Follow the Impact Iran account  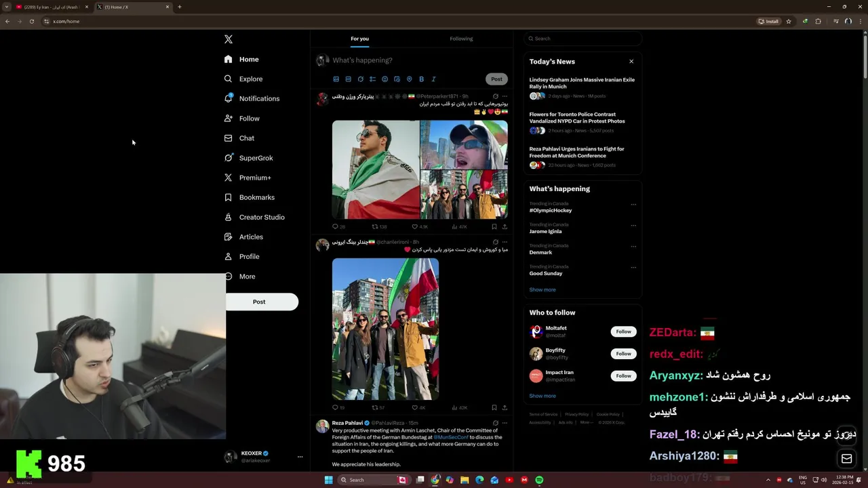pos(623,375)
